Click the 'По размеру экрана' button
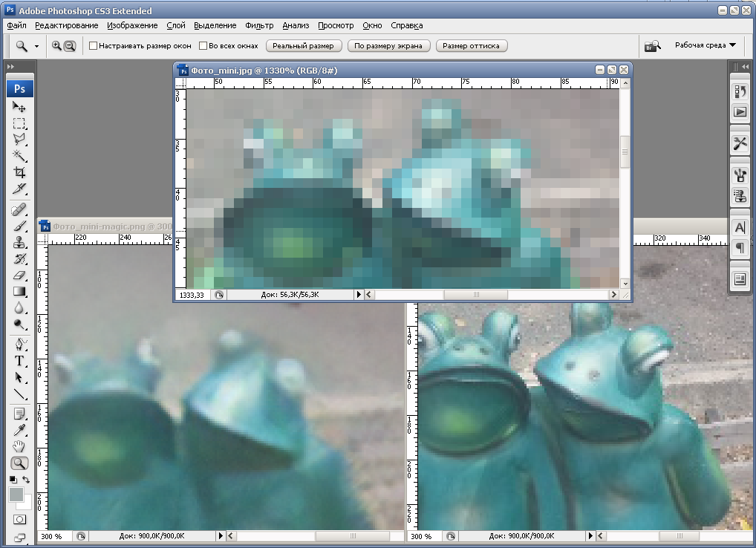756x548 pixels. pyautogui.click(x=388, y=46)
